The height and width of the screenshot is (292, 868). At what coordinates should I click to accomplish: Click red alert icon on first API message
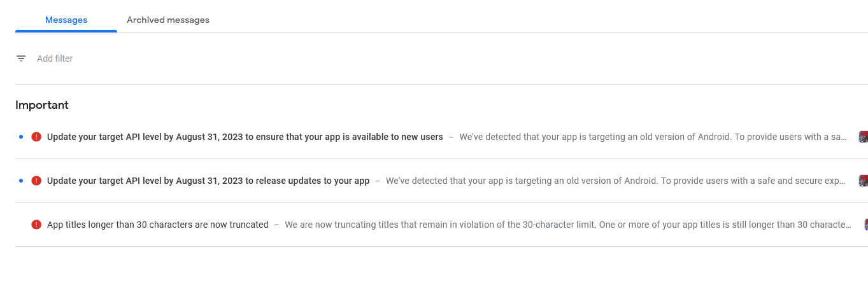36,137
